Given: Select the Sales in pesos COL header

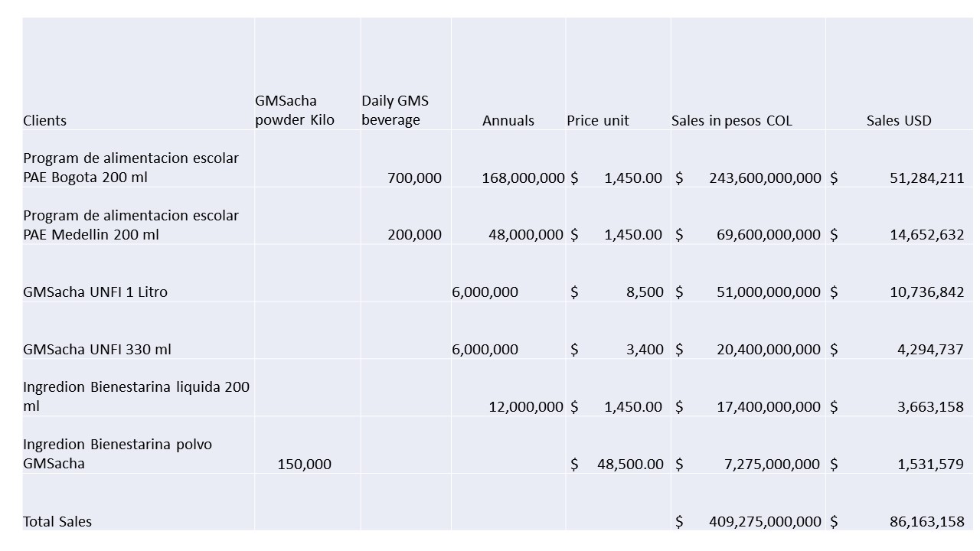Looking at the screenshot, I should click(731, 120).
